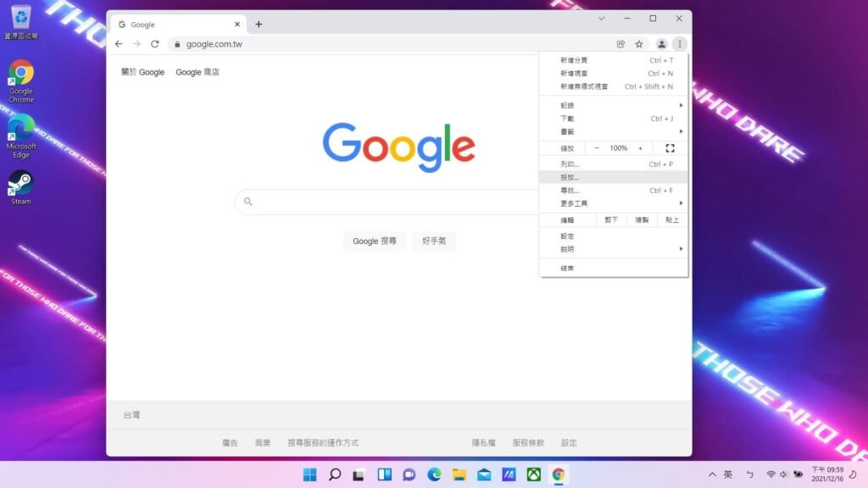Image resolution: width=868 pixels, height=488 pixels.
Task: Bookmark this page with the star icon
Action: click(639, 44)
